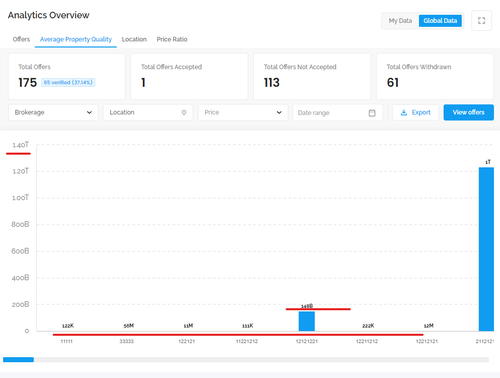The image size is (500, 378).
Task: Click the x-axis label 12211212
Action: (367, 341)
